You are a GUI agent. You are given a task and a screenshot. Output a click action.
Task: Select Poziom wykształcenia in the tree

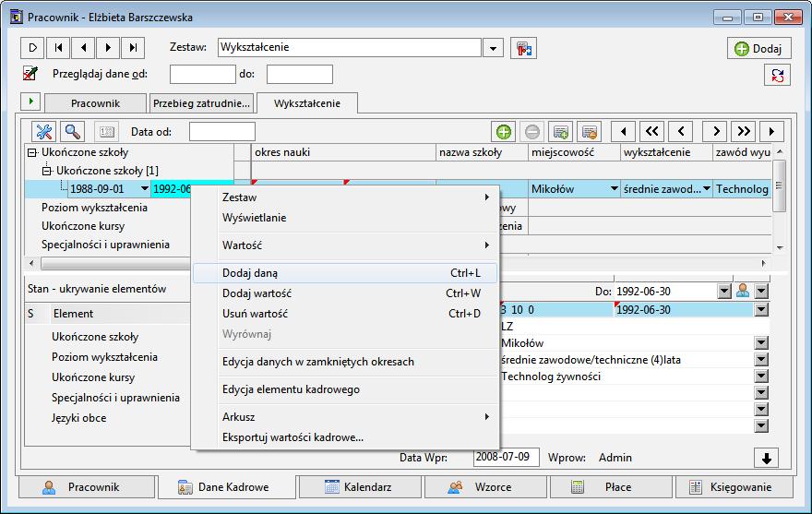coord(94,208)
